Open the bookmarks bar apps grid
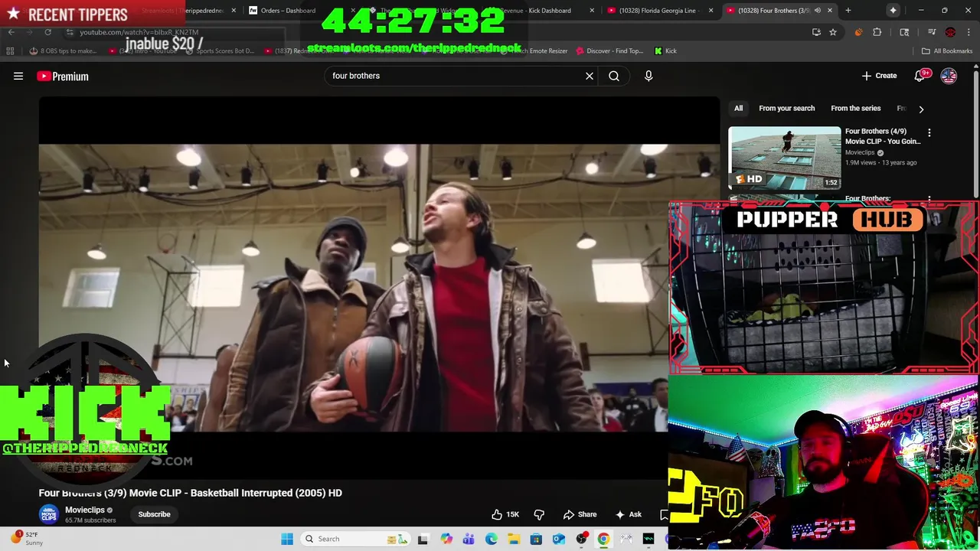 click(x=10, y=51)
